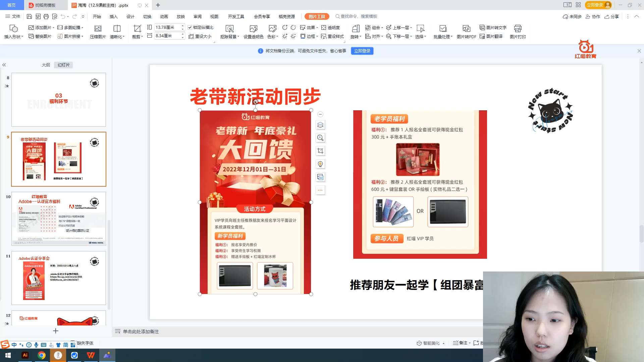The image size is (644, 362).
Task: Click the 立即登录 button in the notification bar
Action: (x=362, y=51)
